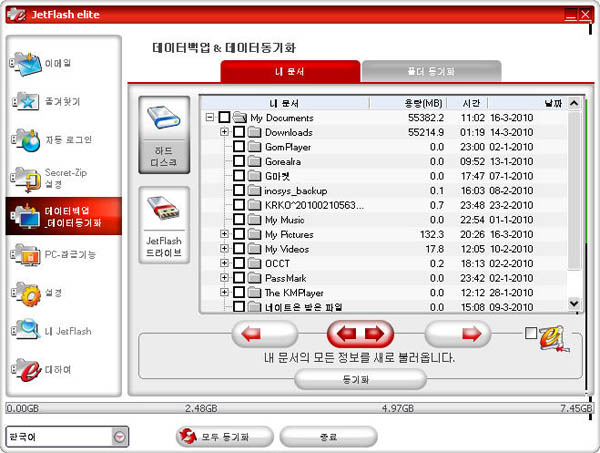Open Secret-Zip settings in the sidebar
The width and height of the screenshot is (600, 453).
(x=26, y=179)
